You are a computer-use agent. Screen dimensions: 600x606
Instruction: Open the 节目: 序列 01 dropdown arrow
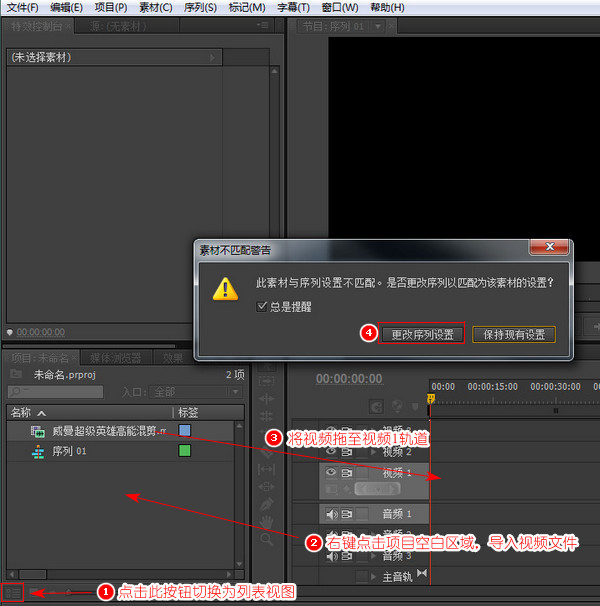pos(378,26)
